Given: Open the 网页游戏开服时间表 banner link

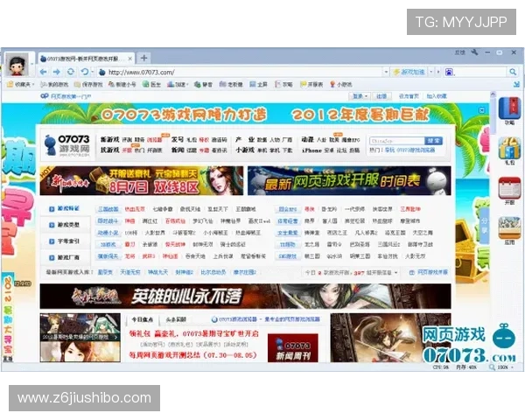Looking at the screenshot, I should pyautogui.click(x=349, y=180).
